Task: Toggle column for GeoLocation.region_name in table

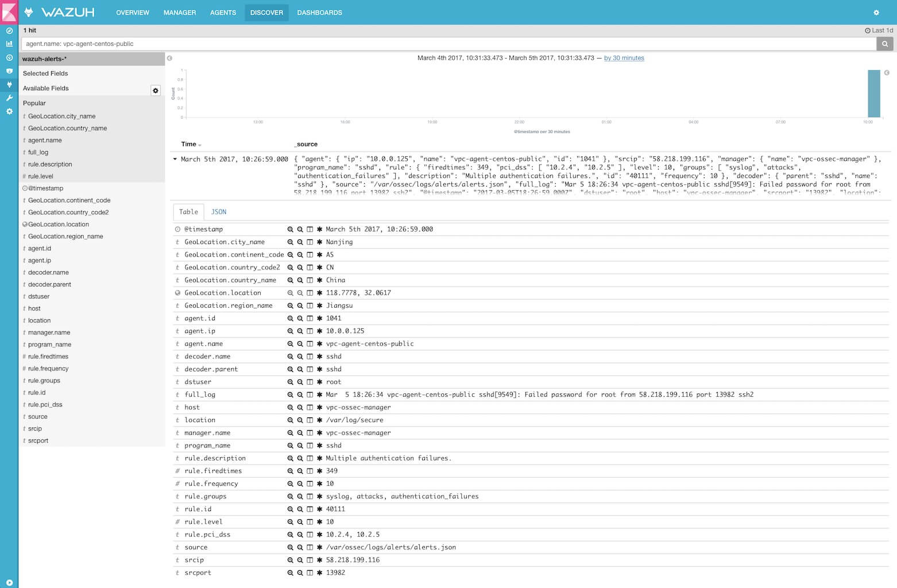Action: (x=310, y=305)
